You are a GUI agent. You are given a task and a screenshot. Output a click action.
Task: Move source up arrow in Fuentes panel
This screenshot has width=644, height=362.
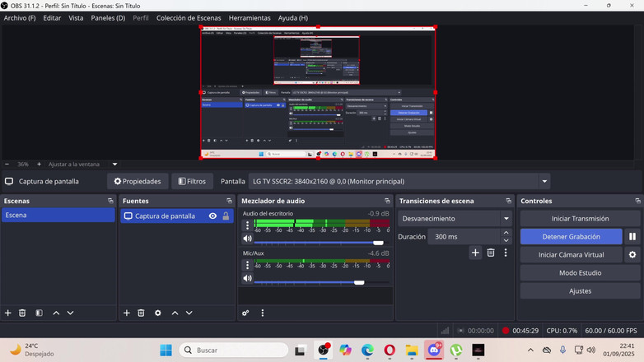click(175, 313)
